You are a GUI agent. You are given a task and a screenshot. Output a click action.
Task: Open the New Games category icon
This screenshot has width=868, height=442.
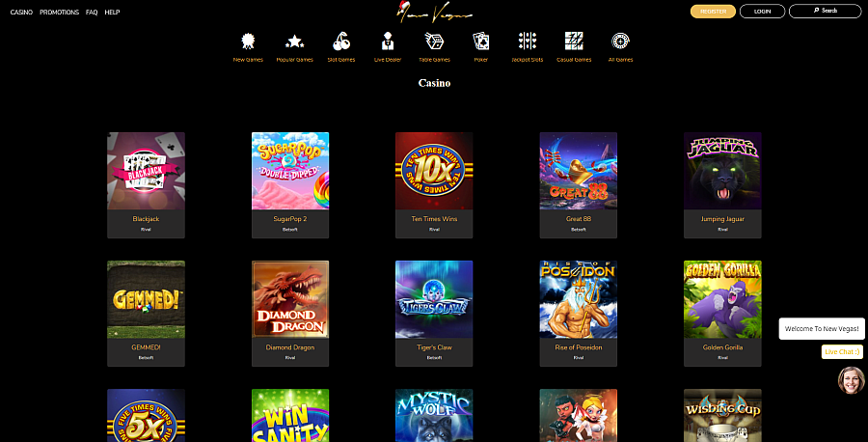(248, 41)
